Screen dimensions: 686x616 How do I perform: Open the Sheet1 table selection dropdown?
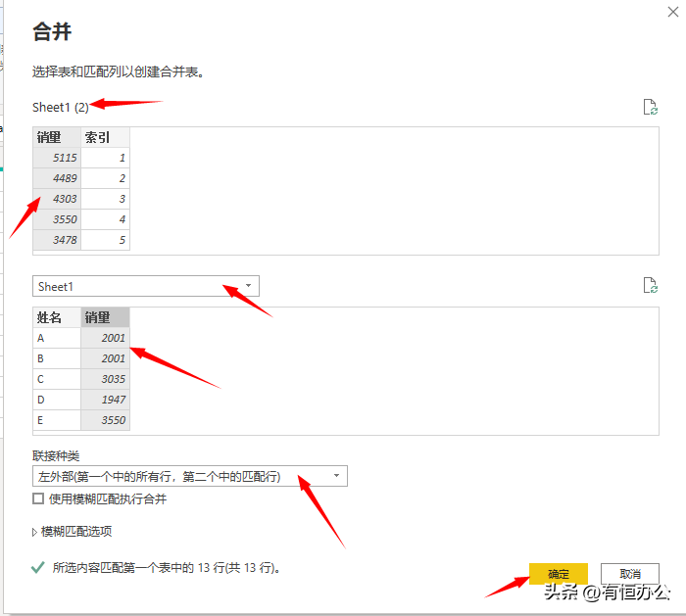pos(146,286)
